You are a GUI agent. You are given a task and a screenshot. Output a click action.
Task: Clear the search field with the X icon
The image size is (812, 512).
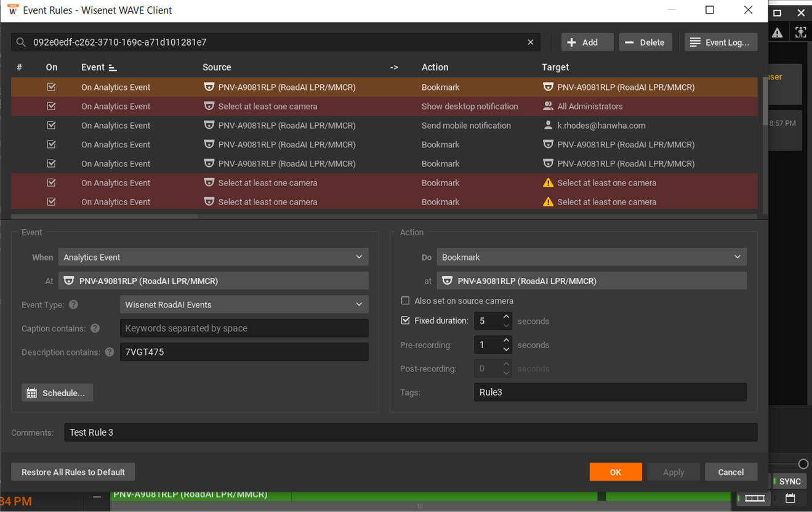point(531,42)
